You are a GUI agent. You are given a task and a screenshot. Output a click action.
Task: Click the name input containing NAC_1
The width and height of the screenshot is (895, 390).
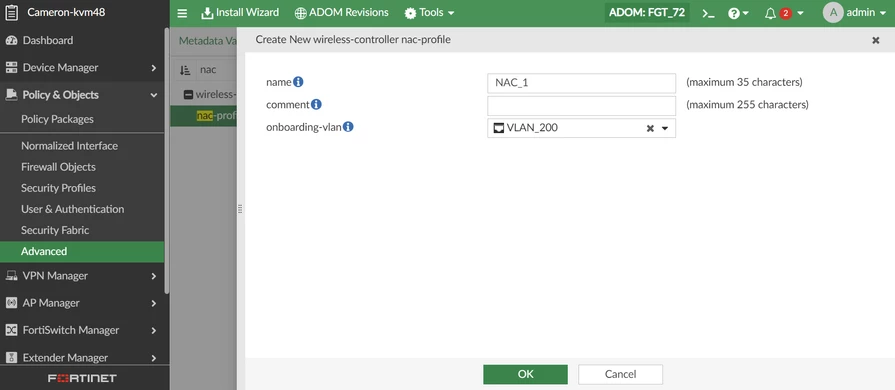point(581,83)
